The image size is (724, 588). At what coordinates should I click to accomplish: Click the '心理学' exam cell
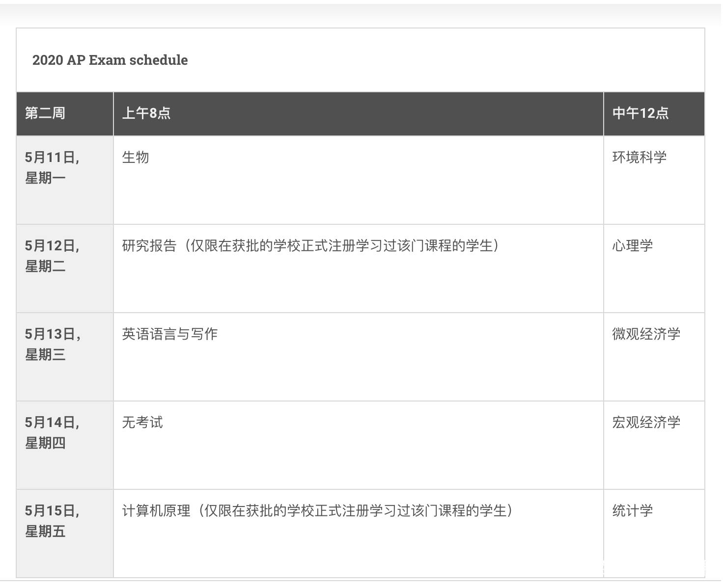(x=633, y=246)
